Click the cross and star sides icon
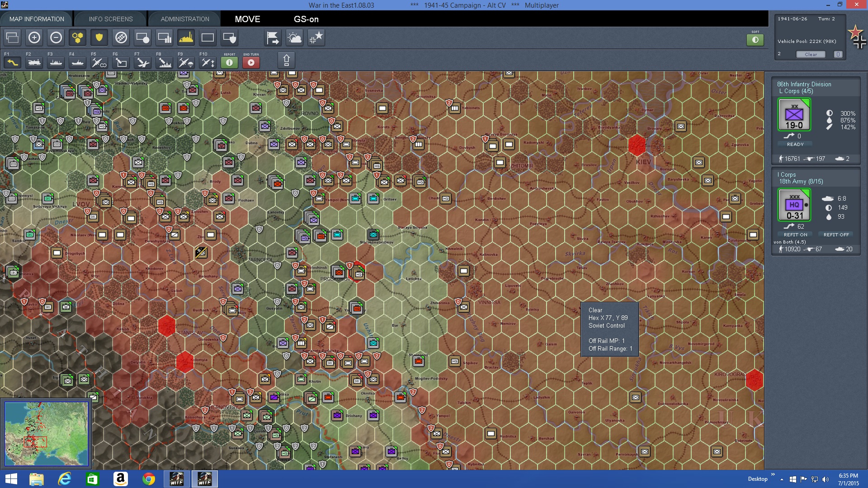The height and width of the screenshot is (488, 868). [x=316, y=38]
